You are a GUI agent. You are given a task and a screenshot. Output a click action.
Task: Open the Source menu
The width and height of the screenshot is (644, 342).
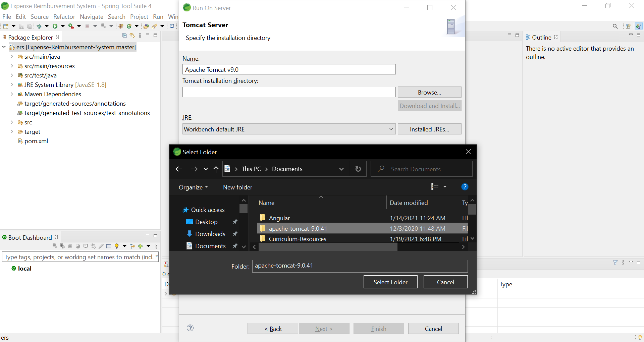point(40,16)
